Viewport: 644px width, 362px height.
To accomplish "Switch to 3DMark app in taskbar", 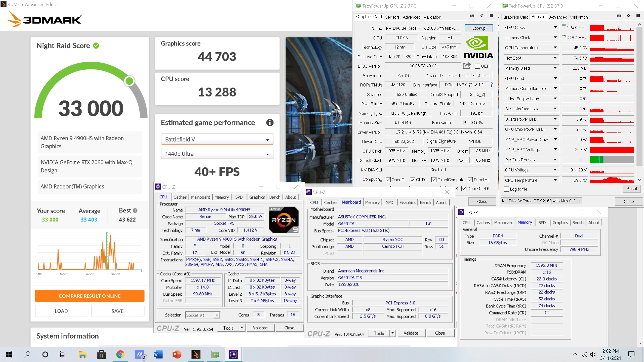I will tap(196, 354).
